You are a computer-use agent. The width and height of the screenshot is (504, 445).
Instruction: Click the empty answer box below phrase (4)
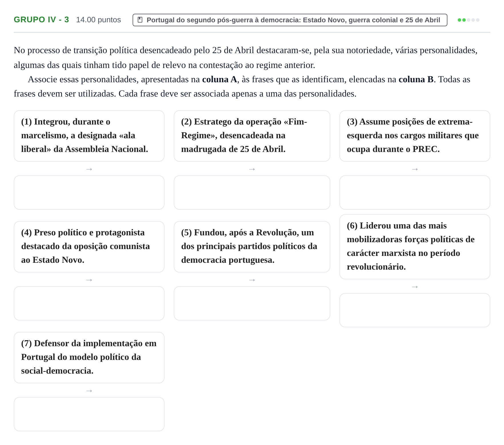pos(89,303)
